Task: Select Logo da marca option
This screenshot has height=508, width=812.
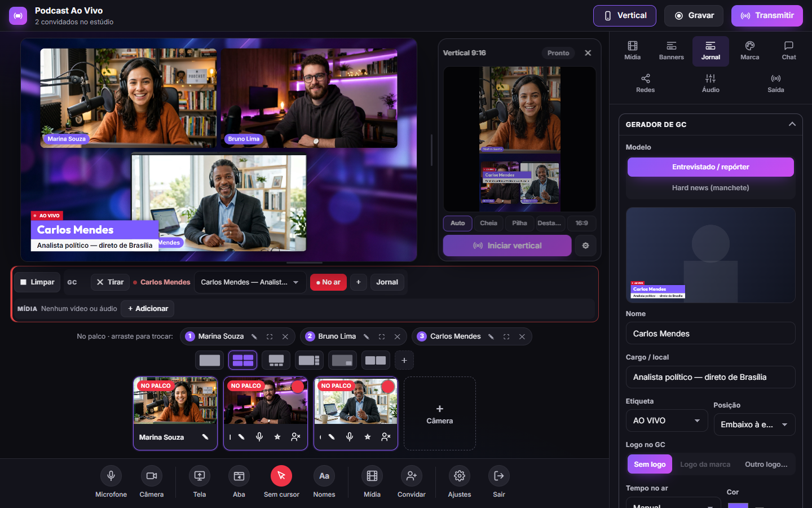Action: 705,464
